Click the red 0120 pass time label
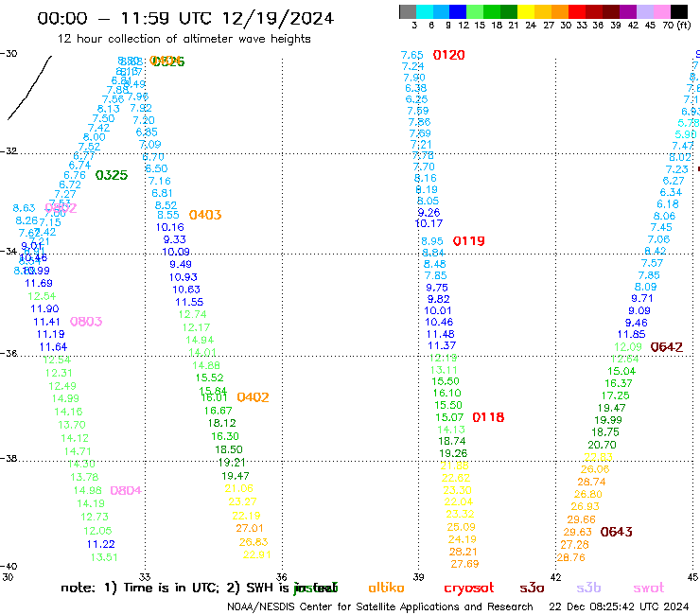 tap(448, 55)
